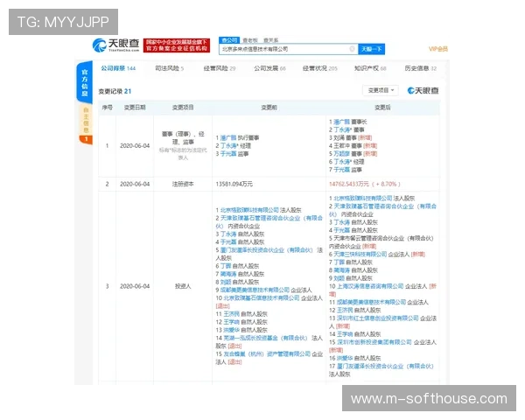Open the fifth 董事 新增 name link

click(341, 154)
